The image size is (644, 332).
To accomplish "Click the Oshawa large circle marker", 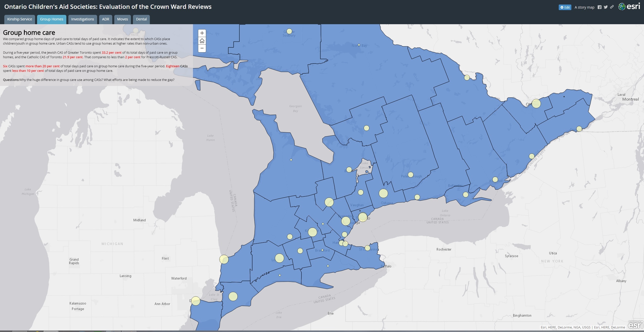I will coord(383,193).
